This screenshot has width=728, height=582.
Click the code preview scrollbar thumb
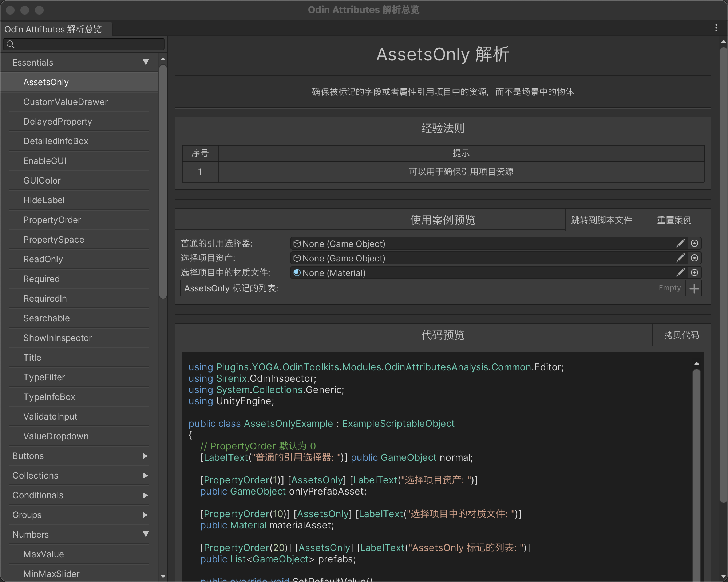coord(697,475)
